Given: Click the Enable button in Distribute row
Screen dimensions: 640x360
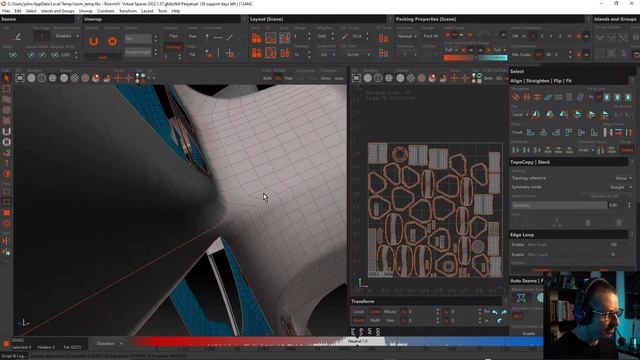Looking at the screenshot, I should [x=627, y=150].
